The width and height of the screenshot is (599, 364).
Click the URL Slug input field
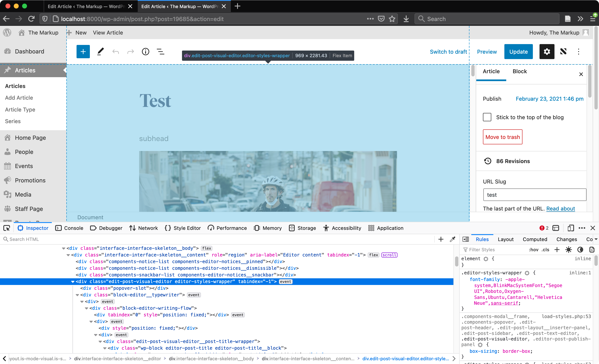pyautogui.click(x=534, y=195)
